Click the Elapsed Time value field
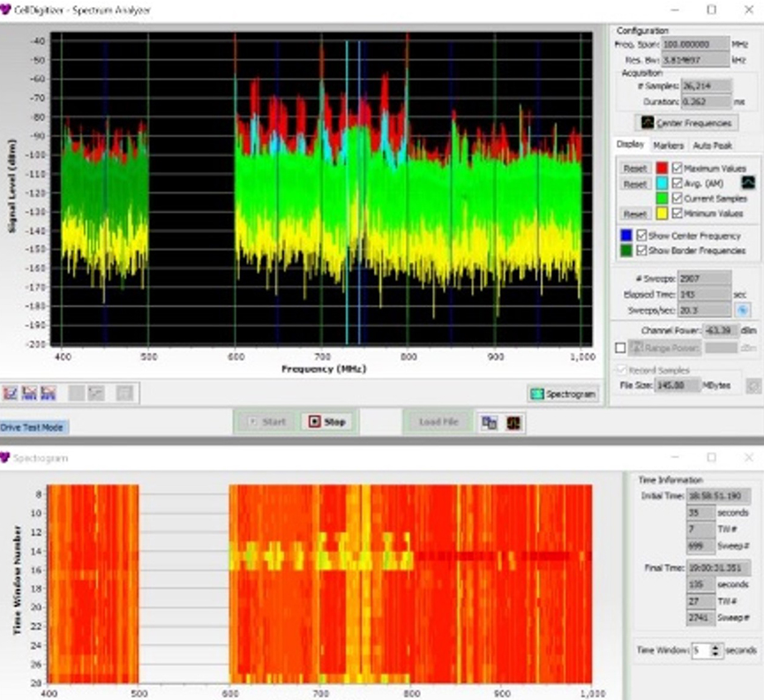Viewport: 764px width, 700px height. [704, 295]
